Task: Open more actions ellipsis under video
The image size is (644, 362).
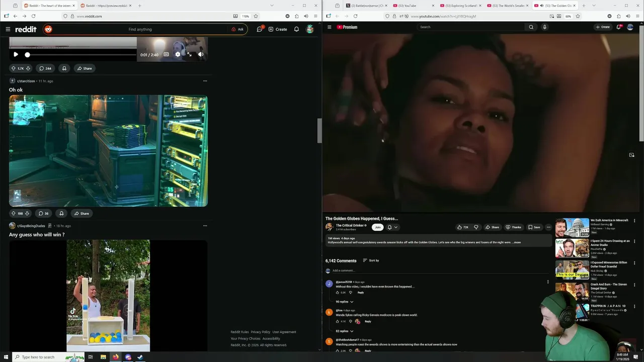Action: pyautogui.click(x=548, y=227)
